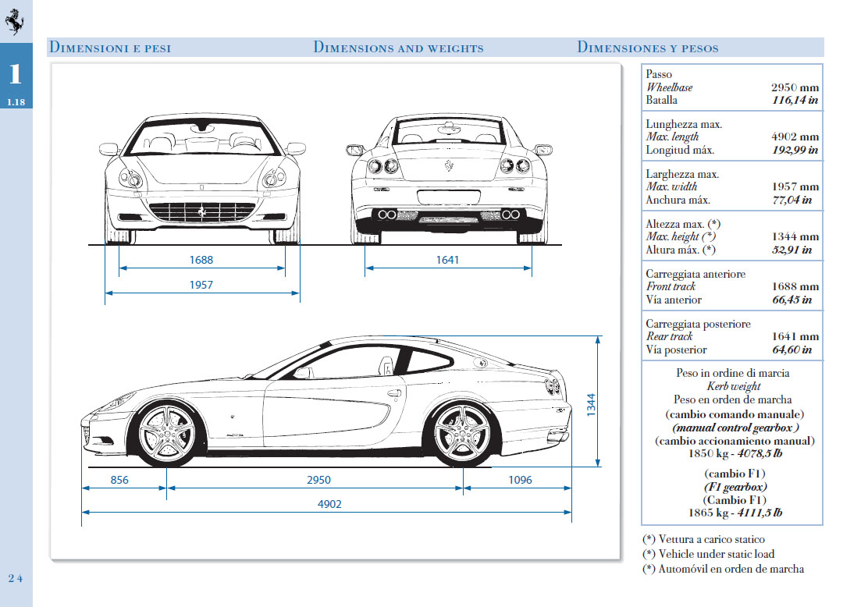Click the 1096 rear overhang dimension
This screenshot has height=607, width=868.
pyautogui.click(x=520, y=481)
